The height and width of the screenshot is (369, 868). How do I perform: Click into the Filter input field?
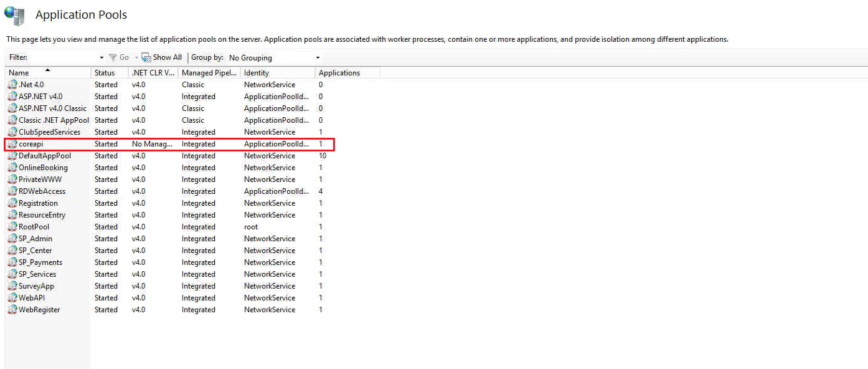63,57
